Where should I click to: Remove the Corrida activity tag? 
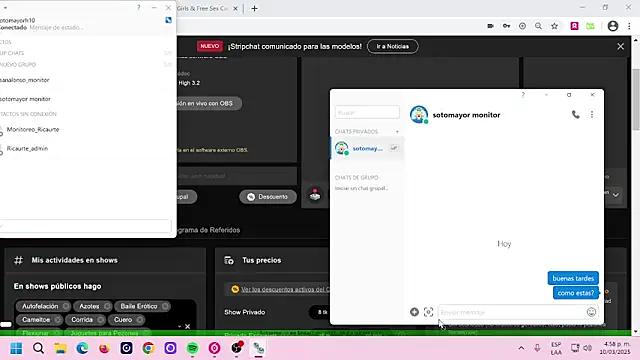click(x=100, y=320)
